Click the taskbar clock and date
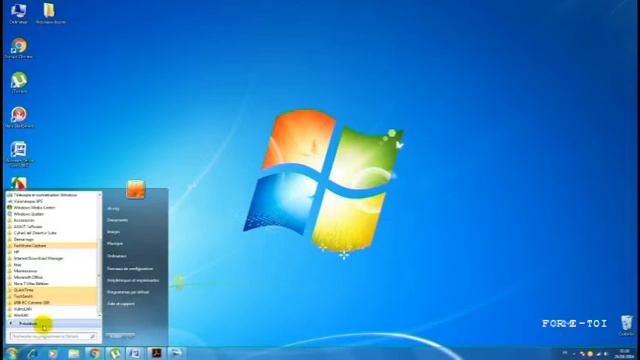This screenshot has height=360, width=640. tap(624, 354)
